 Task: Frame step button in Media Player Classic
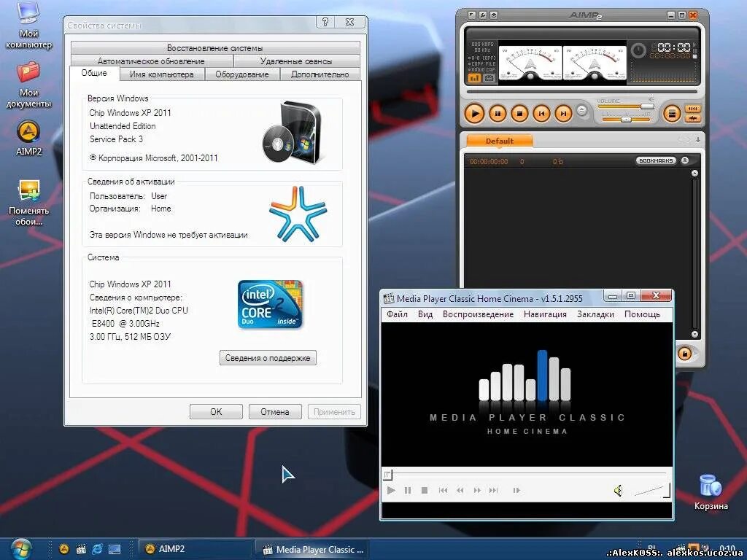[x=516, y=491]
